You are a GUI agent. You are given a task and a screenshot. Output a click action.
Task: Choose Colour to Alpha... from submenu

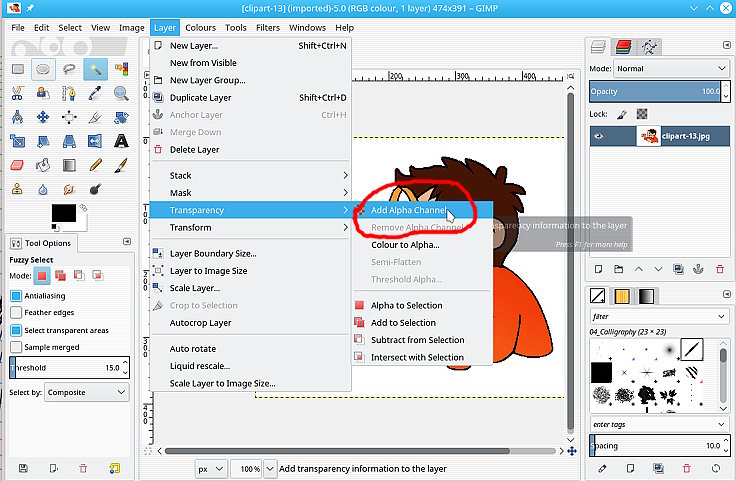[x=422, y=245]
